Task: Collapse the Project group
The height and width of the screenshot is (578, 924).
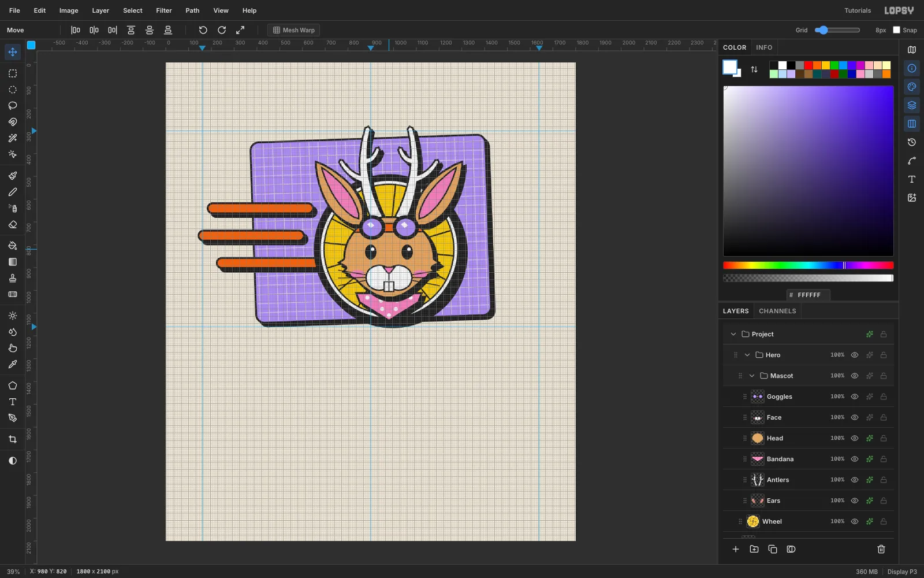Action: point(733,334)
